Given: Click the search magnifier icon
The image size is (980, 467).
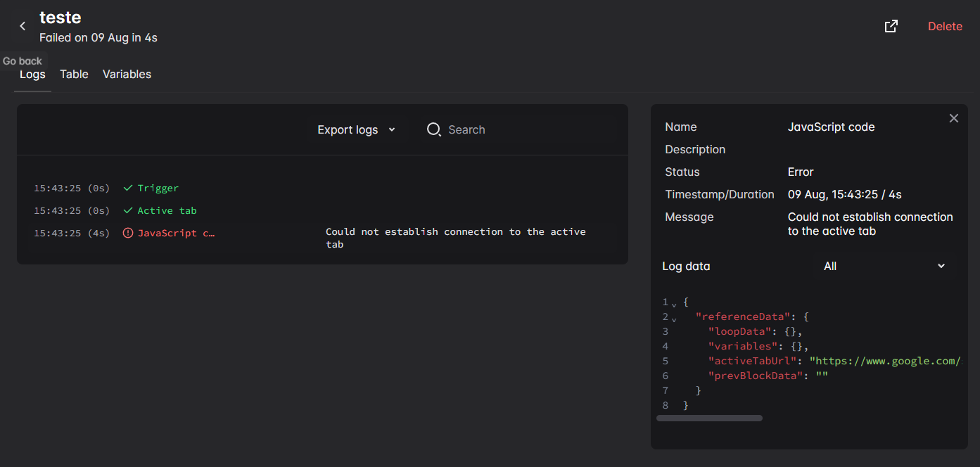Looking at the screenshot, I should click(x=434, y=129).
